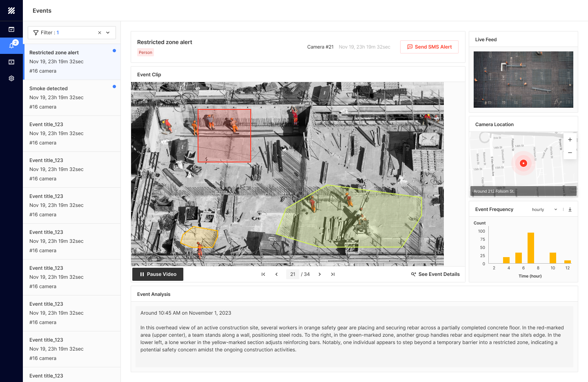Viewport: 588px width, 382px height.
Task: Jump to the last video frame
Action: [333, 274]
